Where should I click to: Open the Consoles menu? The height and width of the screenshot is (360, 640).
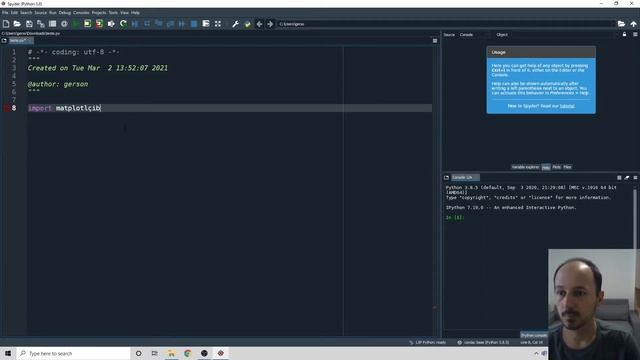[x=81, y=13]
